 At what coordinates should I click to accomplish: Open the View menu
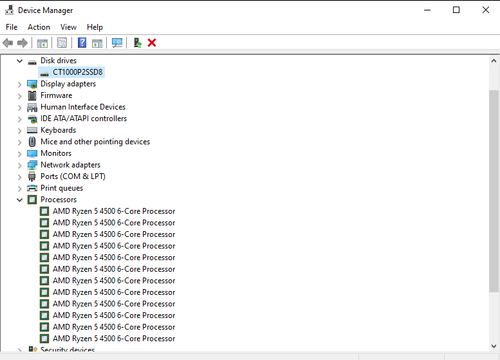click(68, 27)
